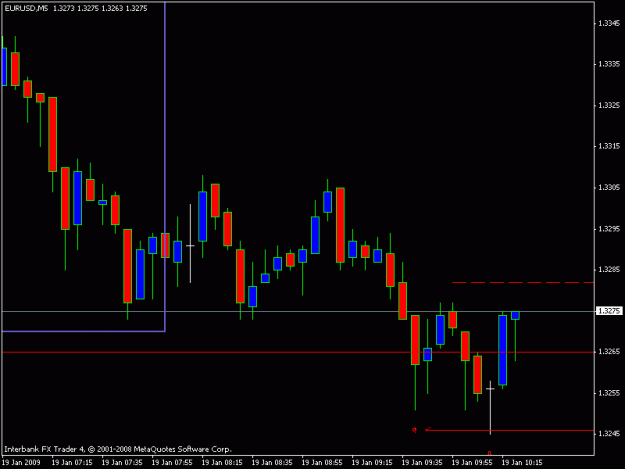Image resolution: width=625 pixels, height=469 pixels.
Task: Select the 1.3245 price axis label
Action: pos(609,434)
